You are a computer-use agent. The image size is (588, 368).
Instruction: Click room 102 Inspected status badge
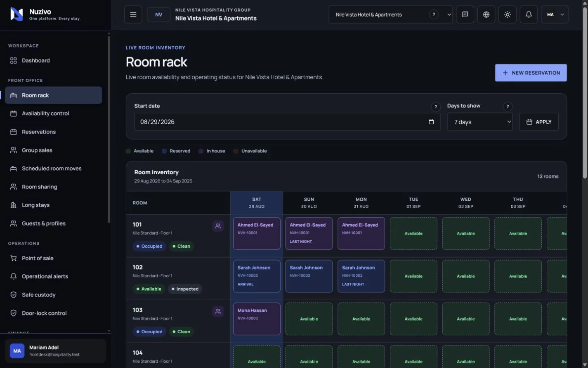[185, 289]
